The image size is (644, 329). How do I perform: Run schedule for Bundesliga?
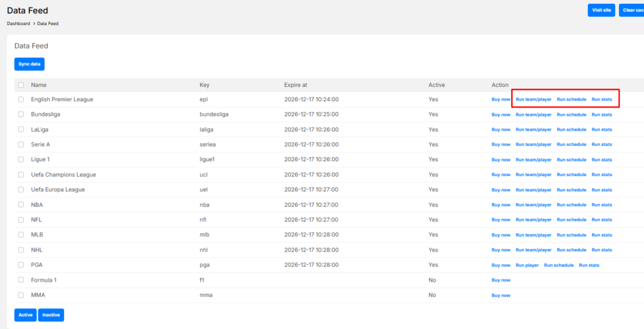[x=571, y=114]
